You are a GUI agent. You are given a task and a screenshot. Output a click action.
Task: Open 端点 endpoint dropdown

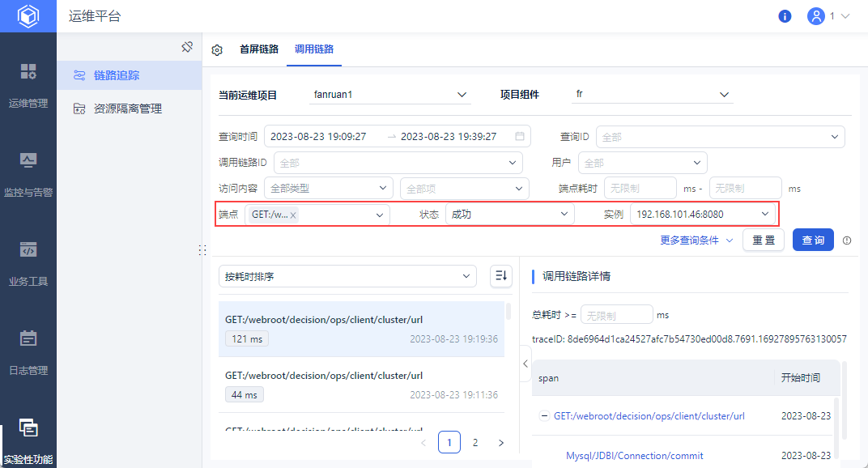pyautogui.click(x=317, y=215)
